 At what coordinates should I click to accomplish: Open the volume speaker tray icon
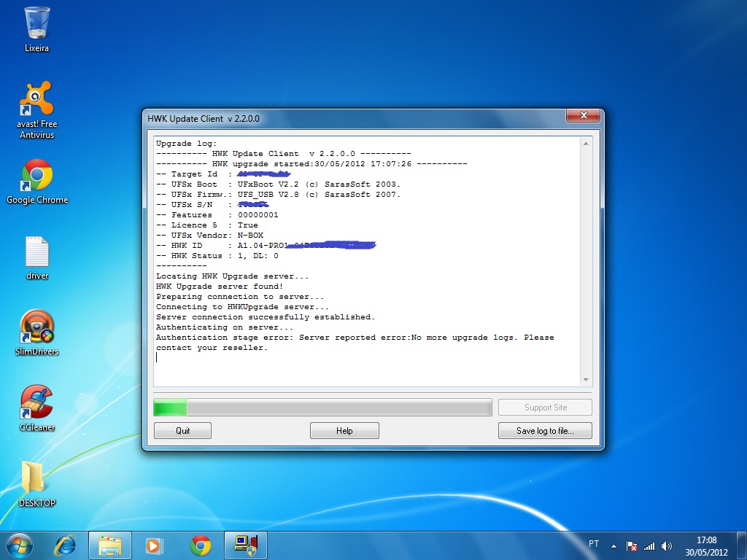[667, 545]
